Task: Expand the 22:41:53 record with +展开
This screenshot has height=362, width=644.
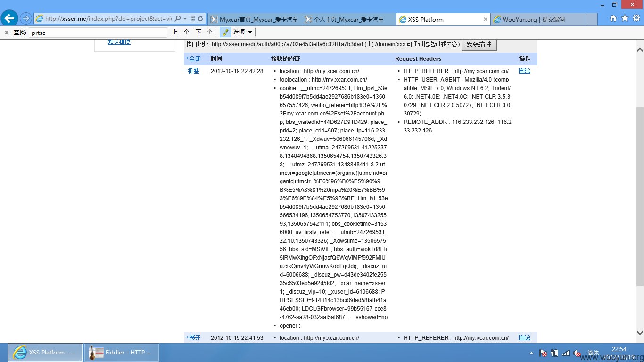Action: tap(193, 338)
